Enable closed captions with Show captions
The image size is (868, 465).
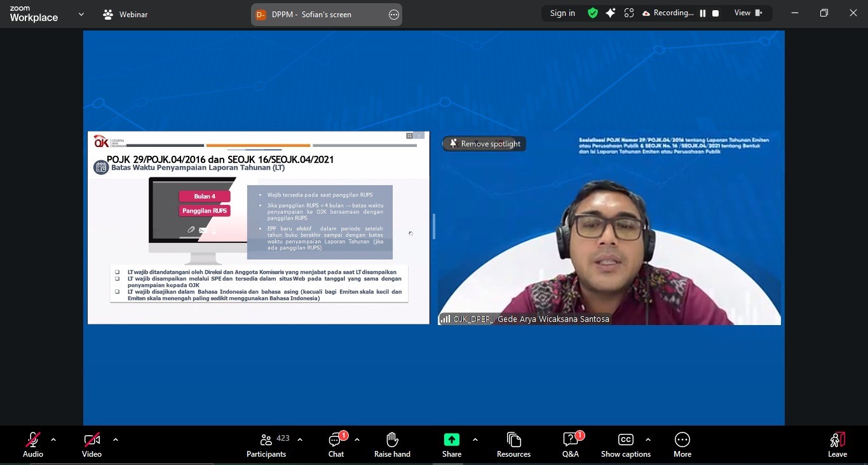(x=625, y=445)
